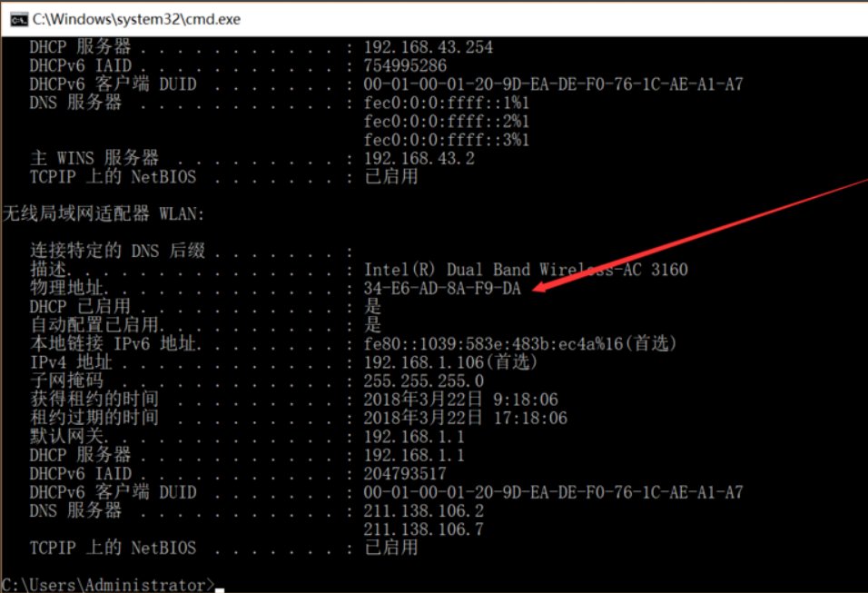Viewport: 868px width, 593px height.
Task: Click DNS server entry fec0:0:0:ffff::3%1
Action: coord(447,140)
